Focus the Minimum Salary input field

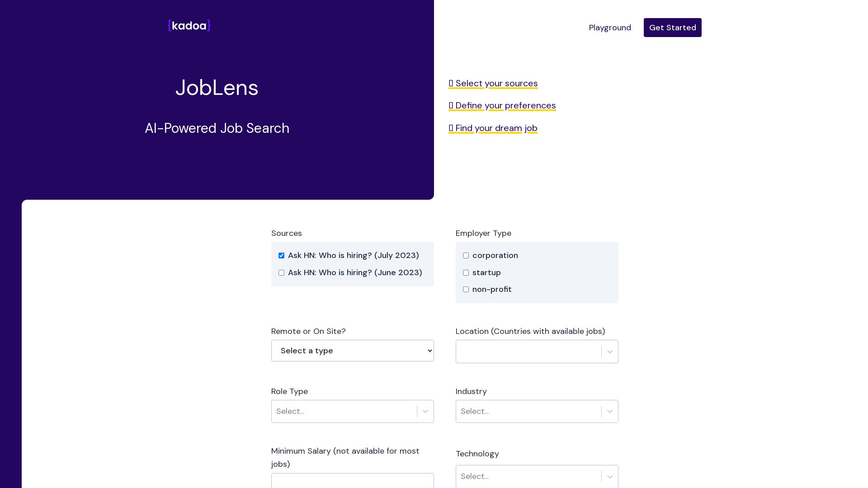point(352,481)
